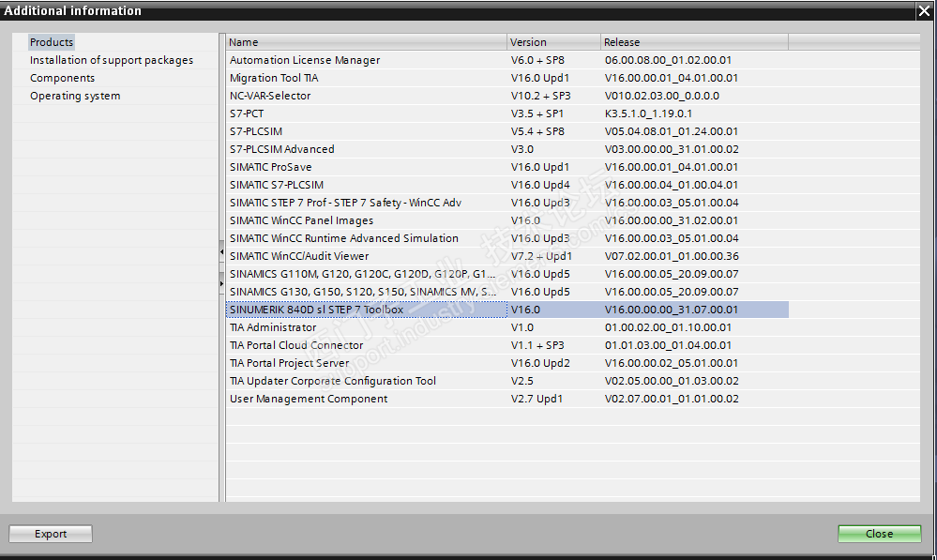
Task: Sort by the Release column header
Action: (694, 42)
